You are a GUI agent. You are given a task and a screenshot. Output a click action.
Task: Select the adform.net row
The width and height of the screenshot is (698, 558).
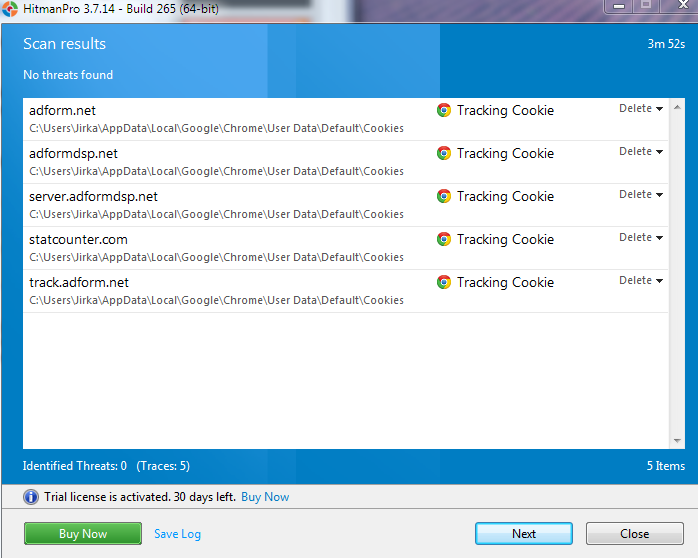click(345, 119)
